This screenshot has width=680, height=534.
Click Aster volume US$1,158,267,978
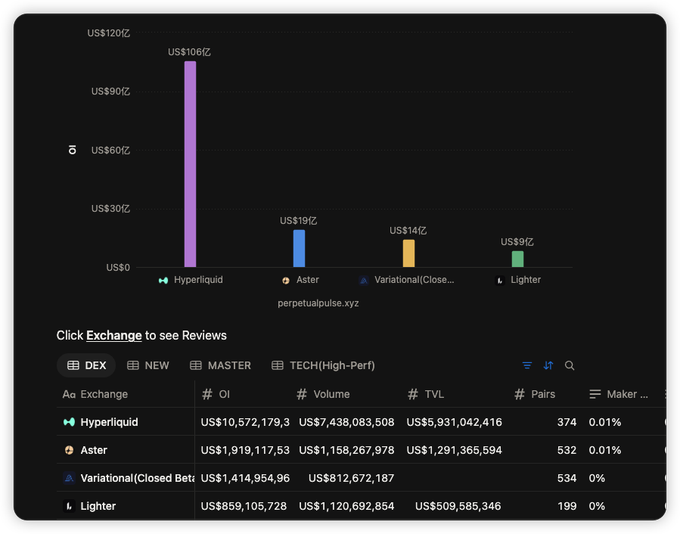347,450
